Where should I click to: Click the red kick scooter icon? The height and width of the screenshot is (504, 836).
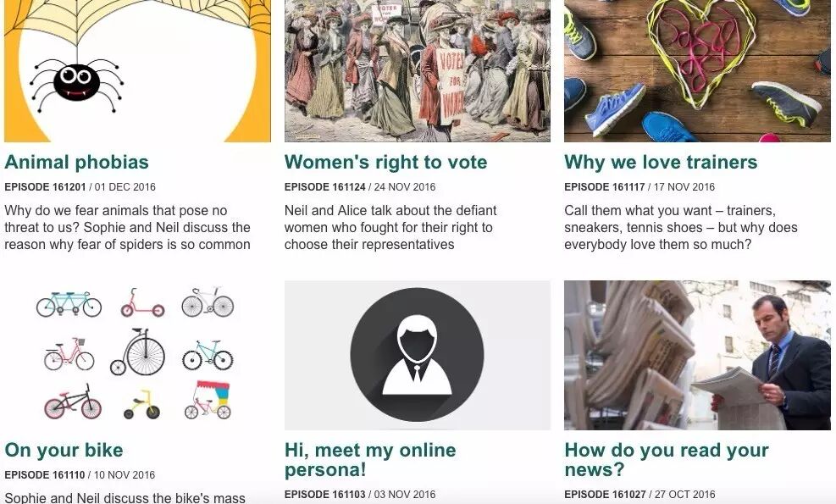click(x=142, y=303)
